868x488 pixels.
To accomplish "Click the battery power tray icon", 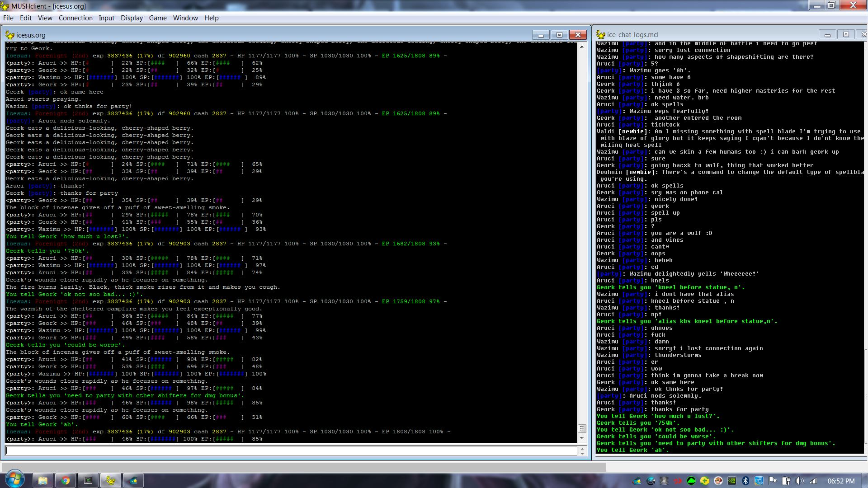I will click(786, 481).
